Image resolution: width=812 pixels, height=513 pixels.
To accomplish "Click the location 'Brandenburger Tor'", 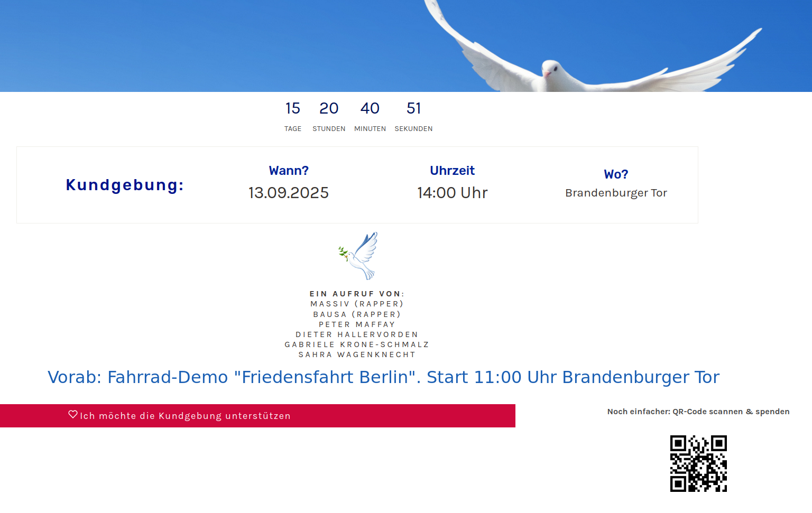I will click(x=616, y=193).
